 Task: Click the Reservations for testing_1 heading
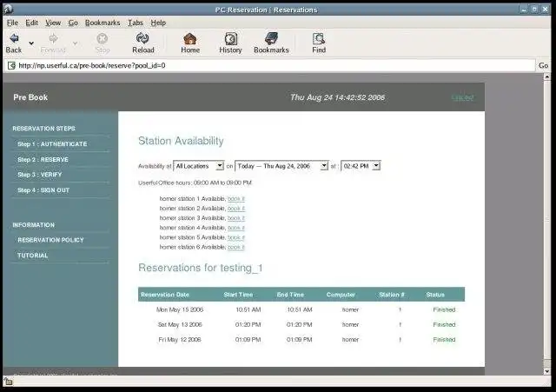pyautogui.click(x=201, y=268)
